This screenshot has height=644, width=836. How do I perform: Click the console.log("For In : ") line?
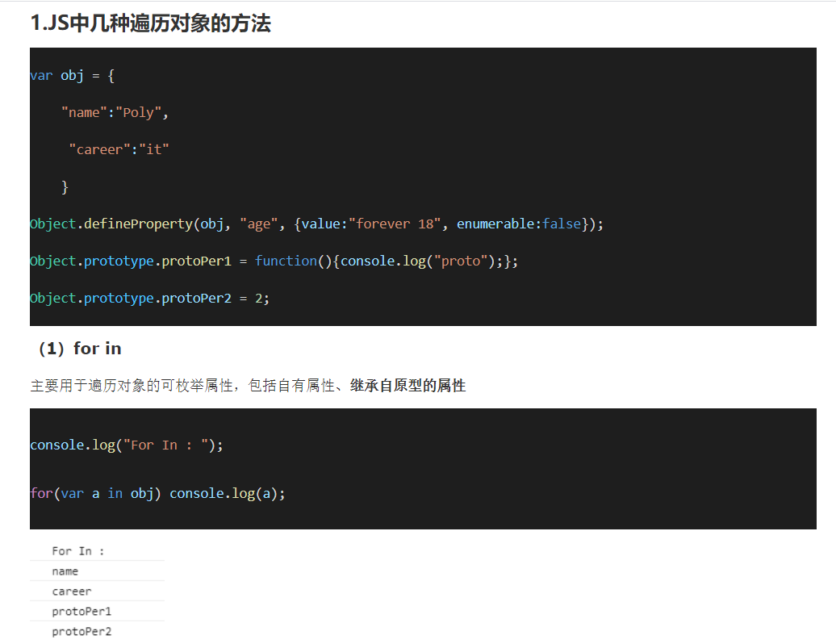click(126, 445)
